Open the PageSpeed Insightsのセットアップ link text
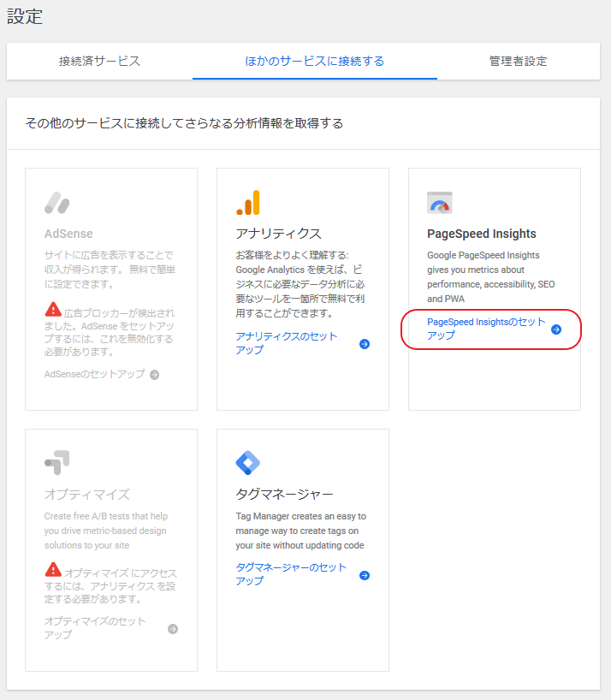611x700 pixels. (x=485, y=329)
